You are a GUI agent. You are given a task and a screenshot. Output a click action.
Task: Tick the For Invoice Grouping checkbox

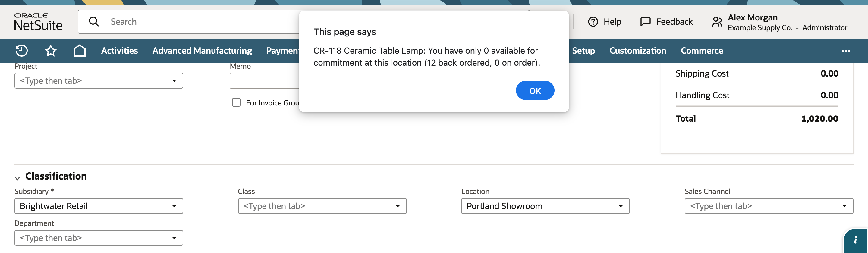tap(236, 102)
